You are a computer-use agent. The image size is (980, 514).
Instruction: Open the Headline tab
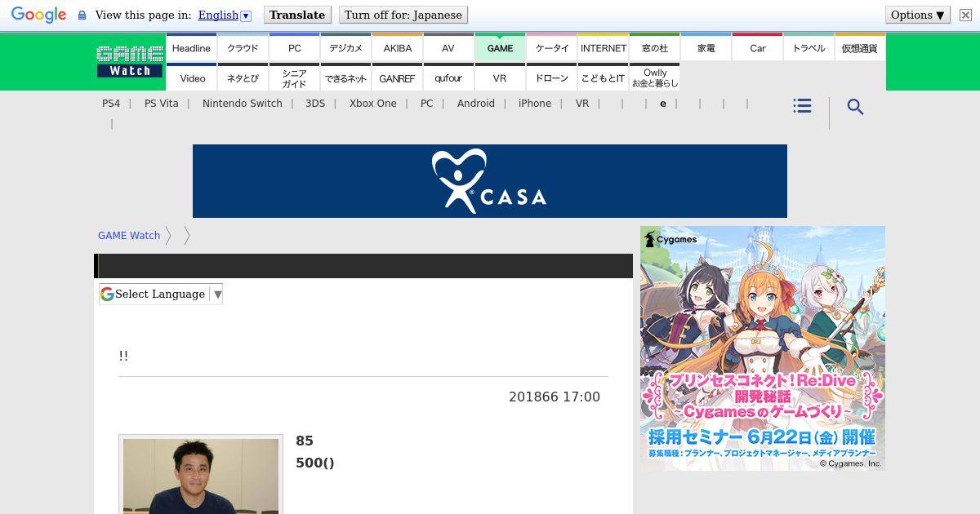pos(191,48)
